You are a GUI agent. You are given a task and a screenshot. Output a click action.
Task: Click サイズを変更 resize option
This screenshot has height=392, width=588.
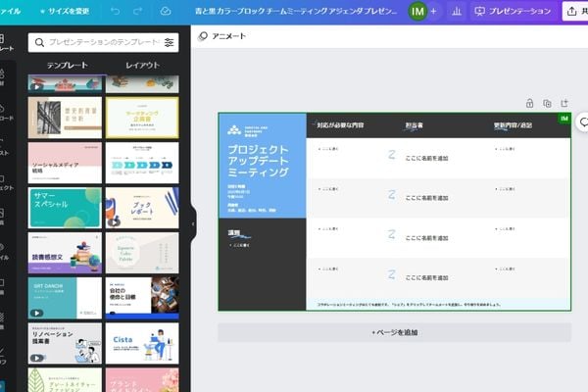(x=65, y=11)
